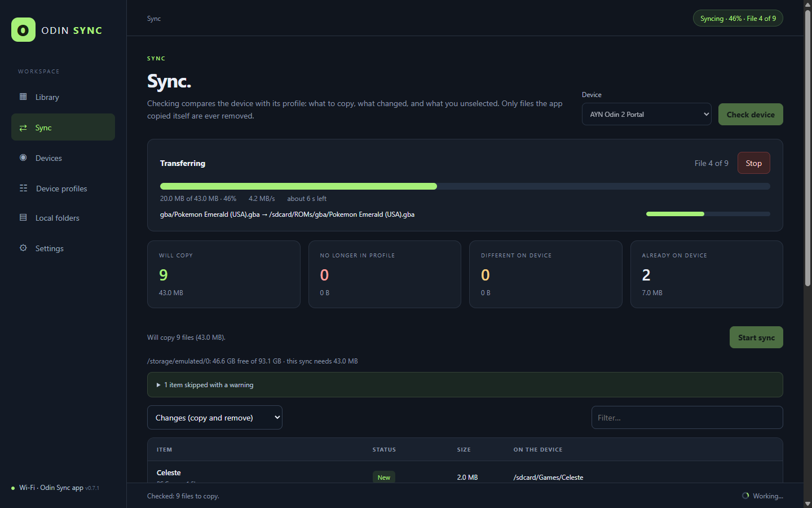
Task: Click the Local folders icon
Action: point(23,217)
